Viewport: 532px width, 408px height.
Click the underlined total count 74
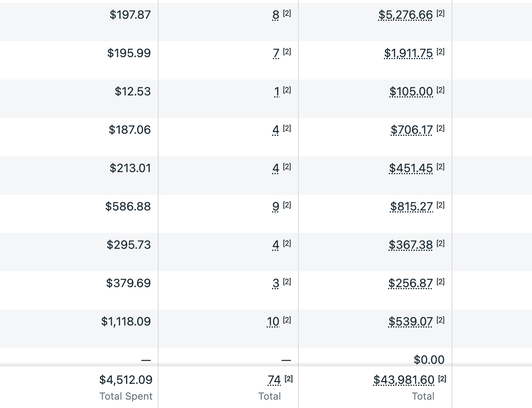(274, 380)
